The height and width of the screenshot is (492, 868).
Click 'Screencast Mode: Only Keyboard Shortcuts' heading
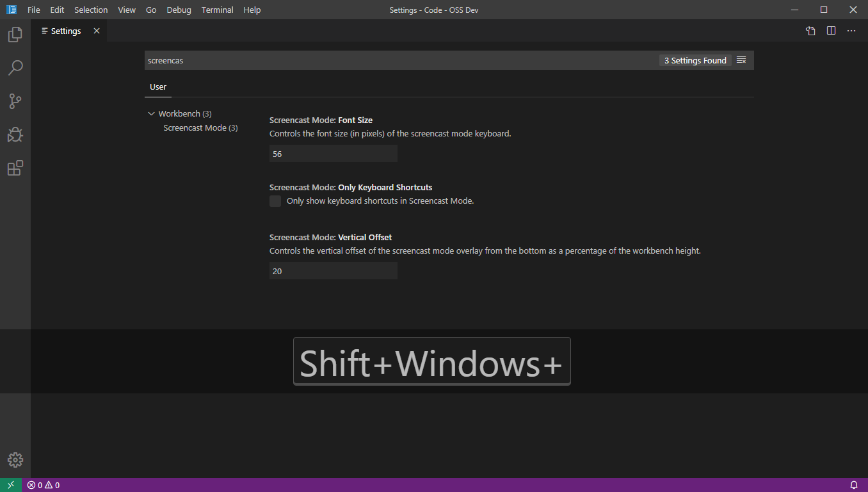[x=351, y=187]
